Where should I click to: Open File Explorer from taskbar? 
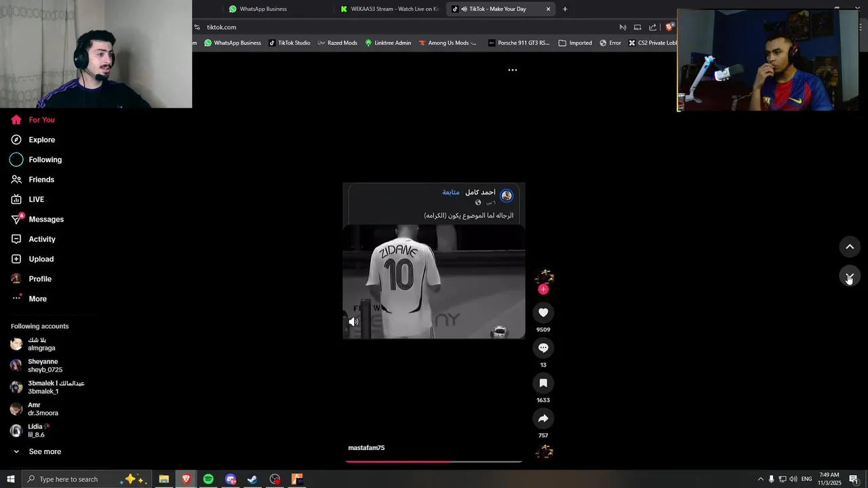pos(164,479)
